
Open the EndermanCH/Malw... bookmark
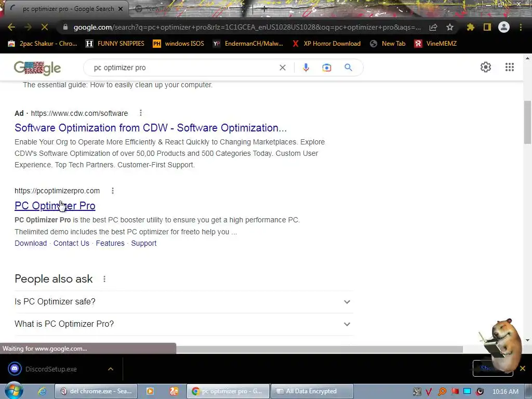coord(248,44)
